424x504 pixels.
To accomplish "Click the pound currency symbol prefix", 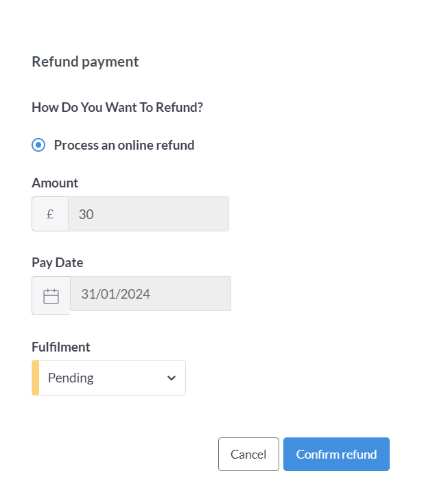I will coord(50,214).
